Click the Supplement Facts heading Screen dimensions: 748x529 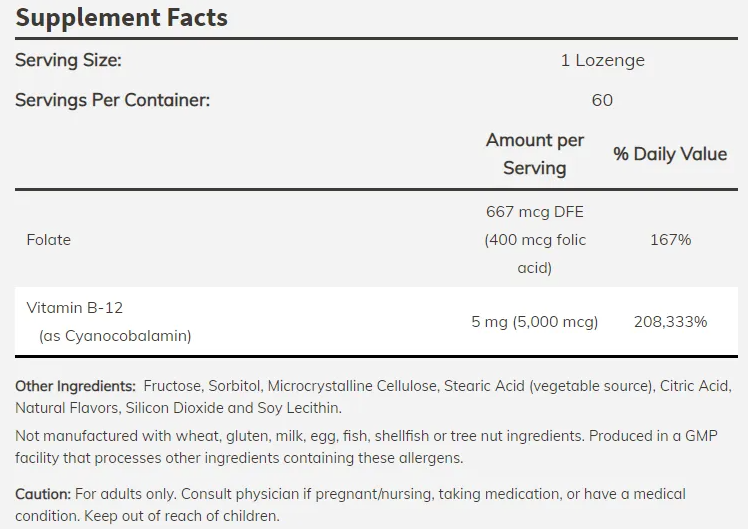[121, 17]
